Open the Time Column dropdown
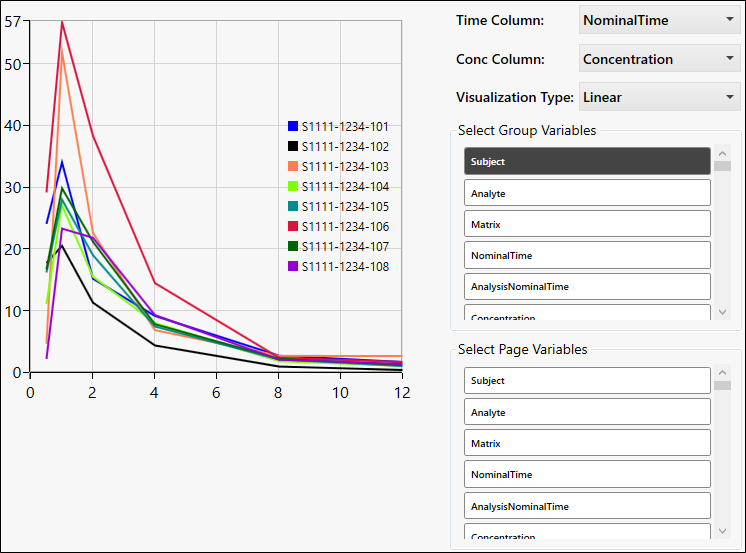746x553 pixels. tap(659, 20)
